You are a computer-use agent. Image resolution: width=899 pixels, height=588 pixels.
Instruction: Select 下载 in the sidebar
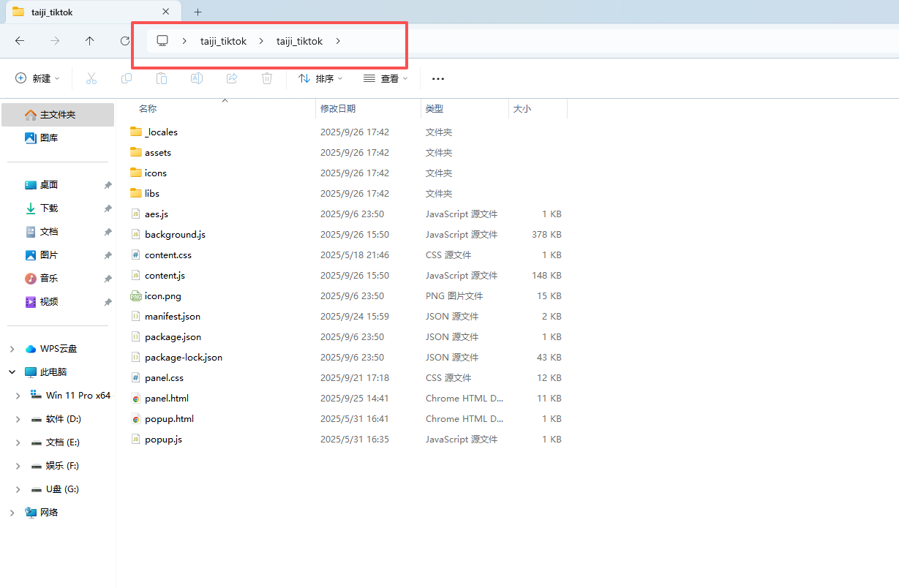click(49, 208)
